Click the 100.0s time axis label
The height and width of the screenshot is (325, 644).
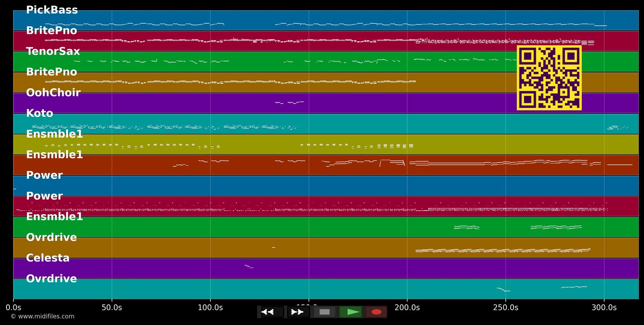point(210,307)
